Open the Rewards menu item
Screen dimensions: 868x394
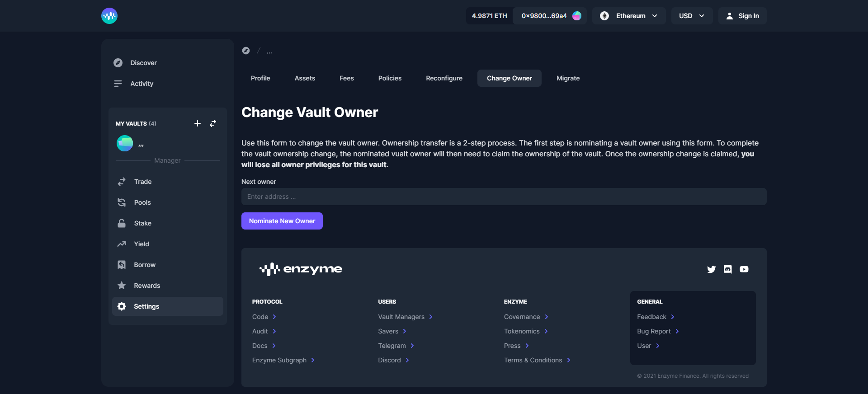pyautogui.click(x=168, y=286)
